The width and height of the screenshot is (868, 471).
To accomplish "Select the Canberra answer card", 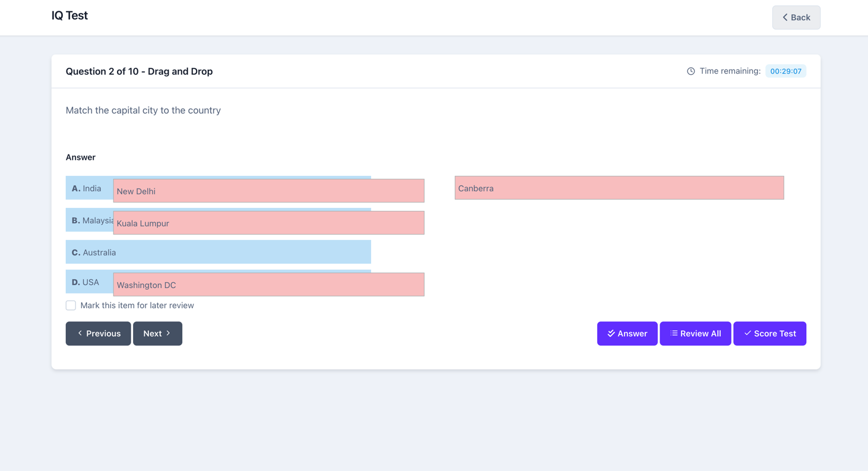I will tap(619, 188).
